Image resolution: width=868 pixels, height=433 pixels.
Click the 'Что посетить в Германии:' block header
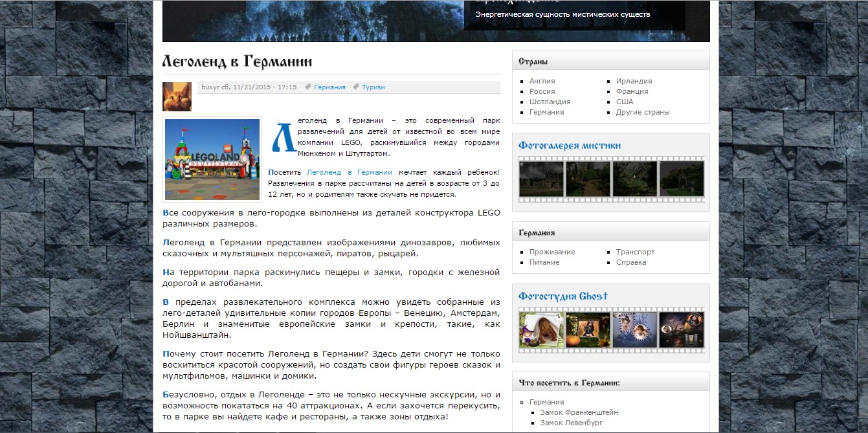click(611, 383)
